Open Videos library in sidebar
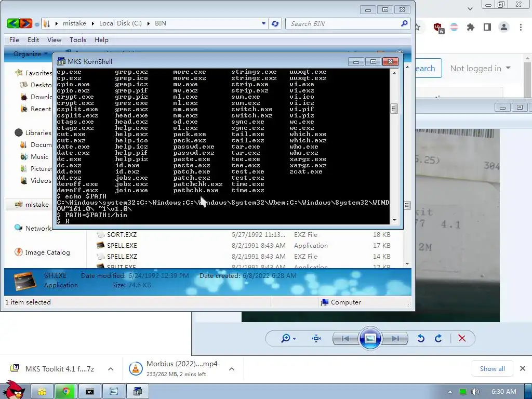The image size is (532, 399). click(41, 180)
